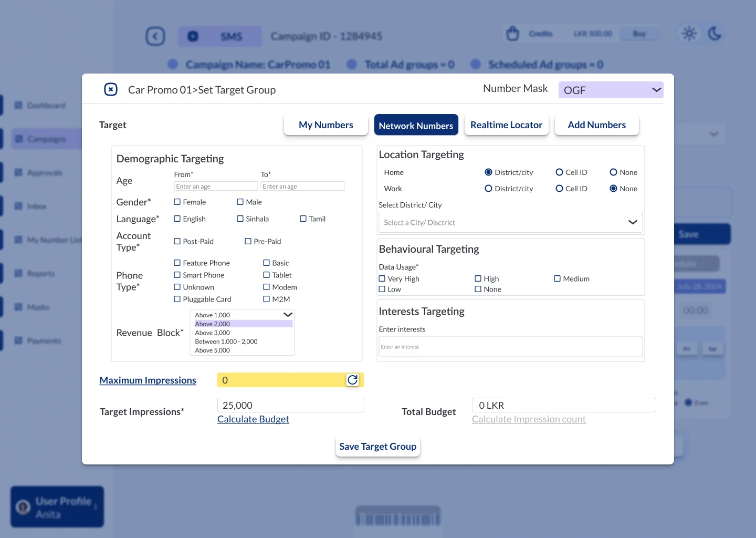This screenshot has width=756, height=538.
Task: Choose Above 2,000 revenue block option
Action: point(244,324)
